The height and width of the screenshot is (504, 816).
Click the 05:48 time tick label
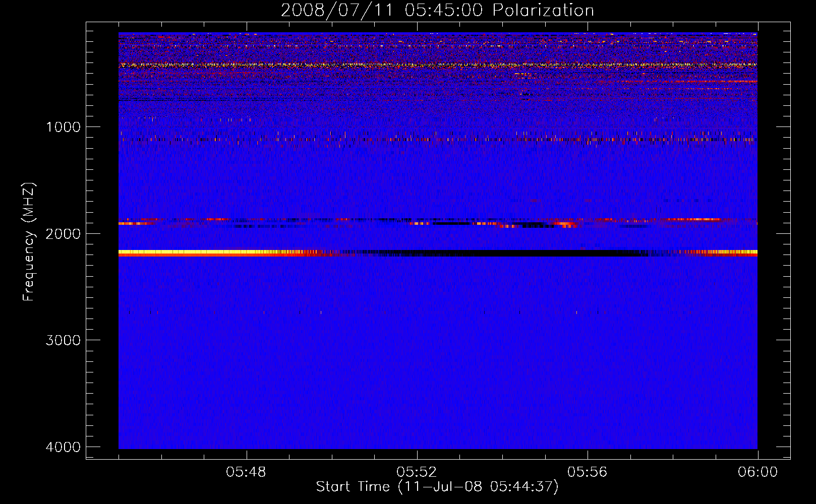pos(246,472)
